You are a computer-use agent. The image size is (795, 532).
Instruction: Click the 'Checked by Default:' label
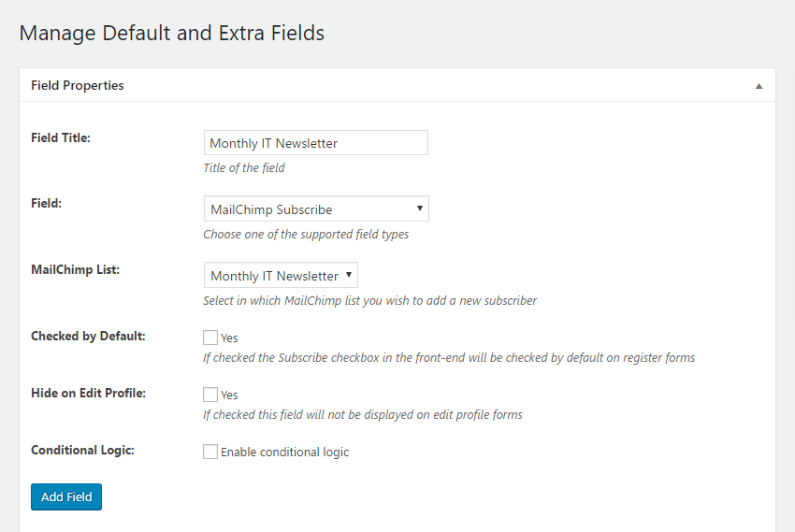[x=88, y=336]
